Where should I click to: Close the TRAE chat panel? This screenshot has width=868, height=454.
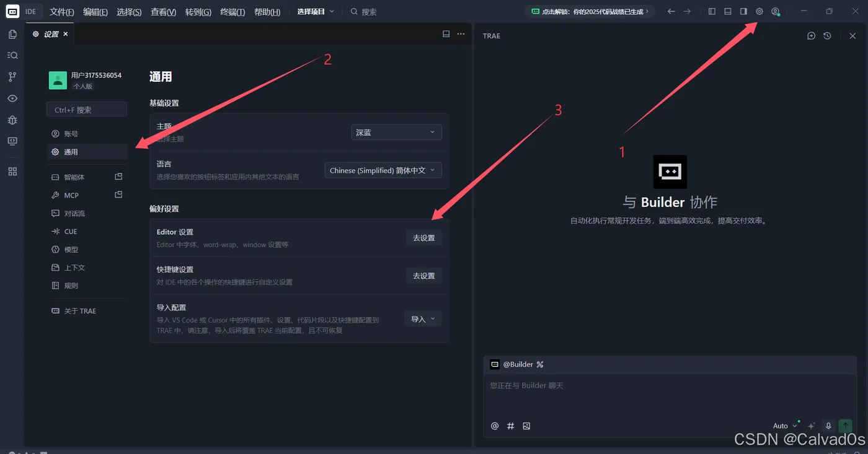tap(852, 36)
